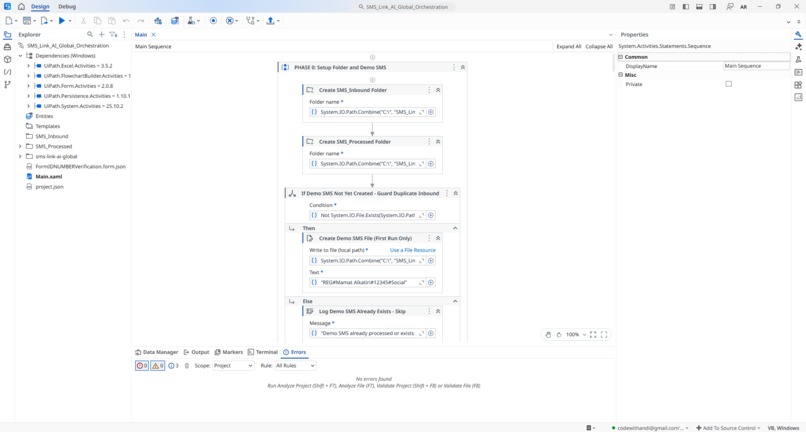Click the Manage Entities toolbar icon
The width and height of the screenshot is (806, 432).
175,21
